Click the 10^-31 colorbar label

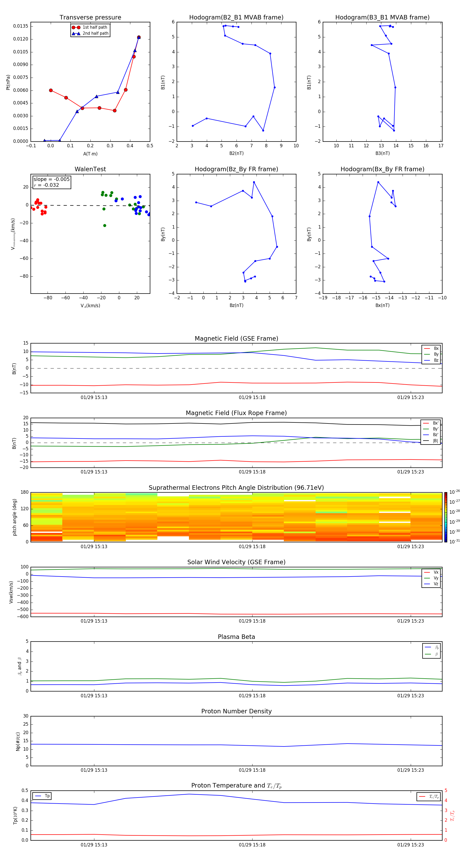(455, 542)
